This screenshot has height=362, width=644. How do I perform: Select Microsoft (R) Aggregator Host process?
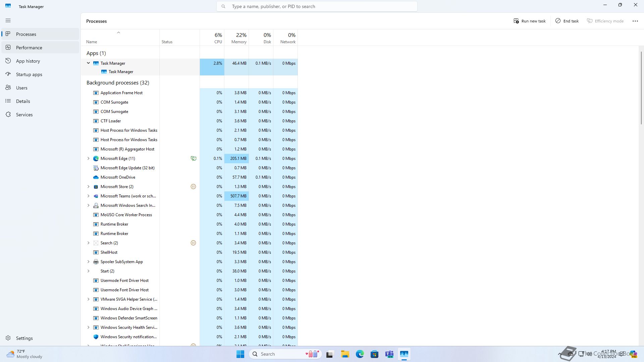coord(189,149)
